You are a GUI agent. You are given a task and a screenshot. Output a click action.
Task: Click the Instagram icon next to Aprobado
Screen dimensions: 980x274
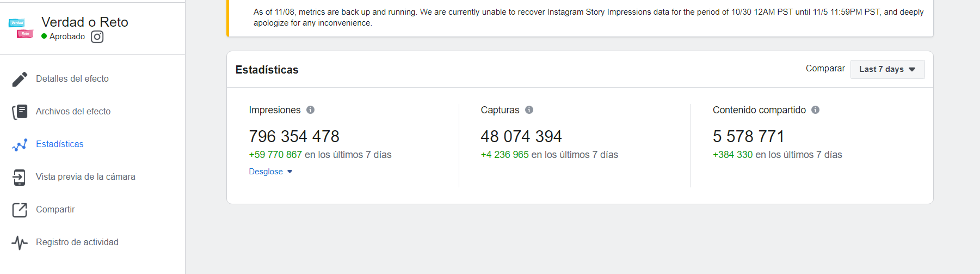97,36
